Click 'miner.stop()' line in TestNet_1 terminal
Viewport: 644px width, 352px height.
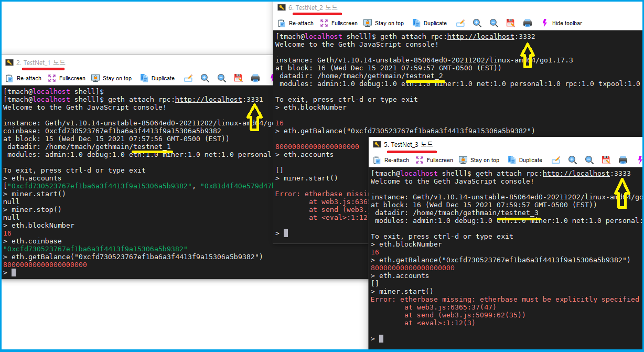[33, 209]
